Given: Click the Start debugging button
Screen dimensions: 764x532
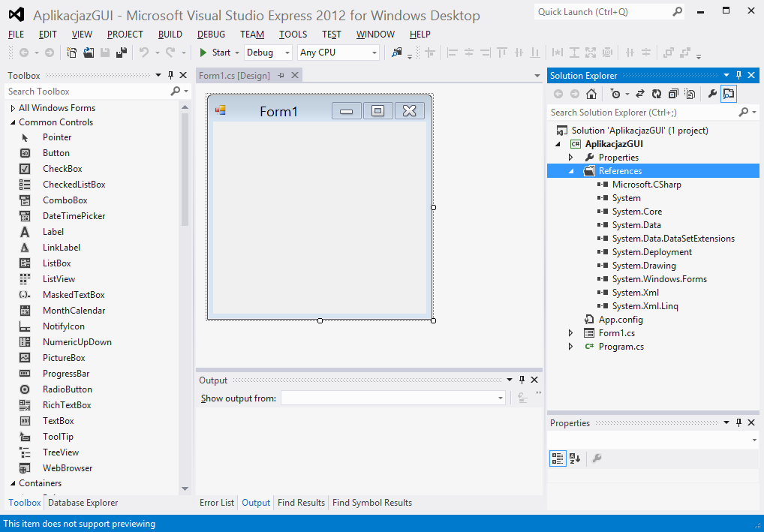Looking at the screenshot, I should point(216,53).
